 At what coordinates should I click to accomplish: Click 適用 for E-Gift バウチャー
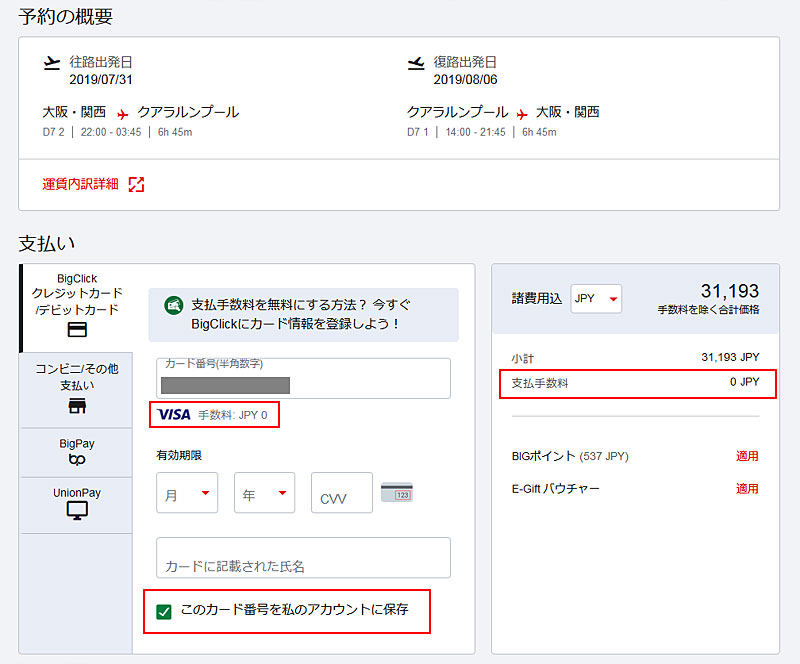746,489
